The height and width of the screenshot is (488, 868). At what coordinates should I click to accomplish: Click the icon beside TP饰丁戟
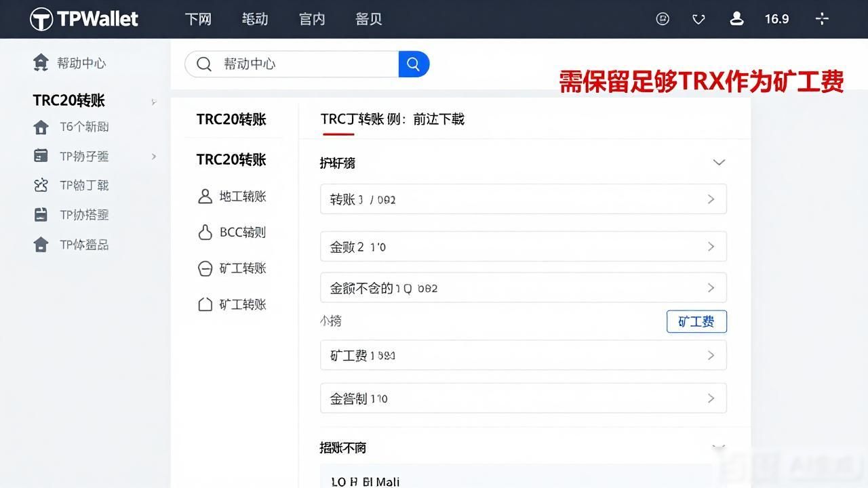[x=41, y=185]
